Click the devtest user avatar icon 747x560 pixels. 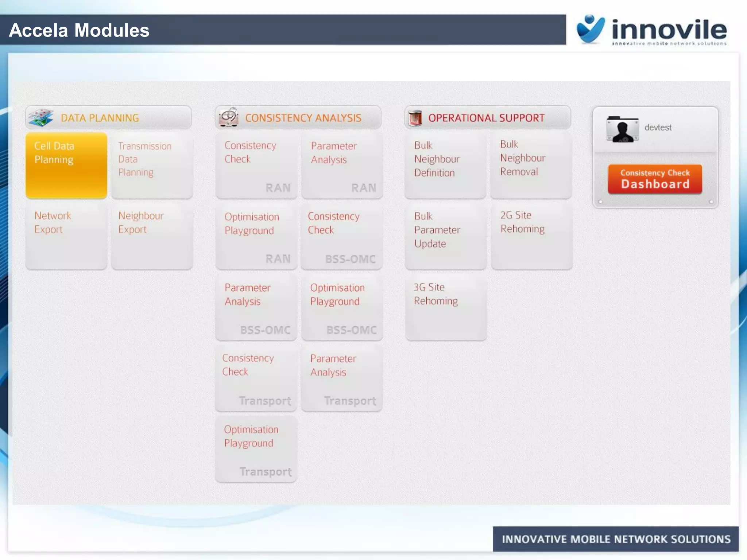coord(622,129)
